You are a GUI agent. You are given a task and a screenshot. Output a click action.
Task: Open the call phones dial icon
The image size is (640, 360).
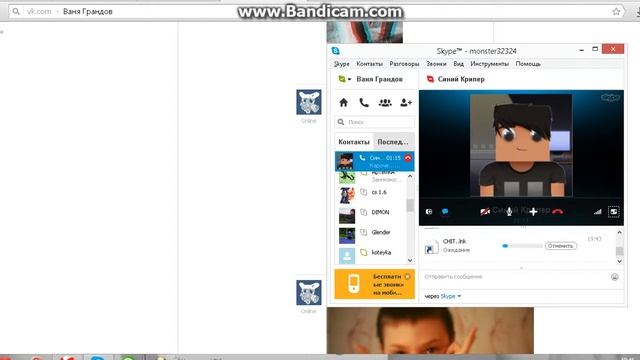click(364, 102)
